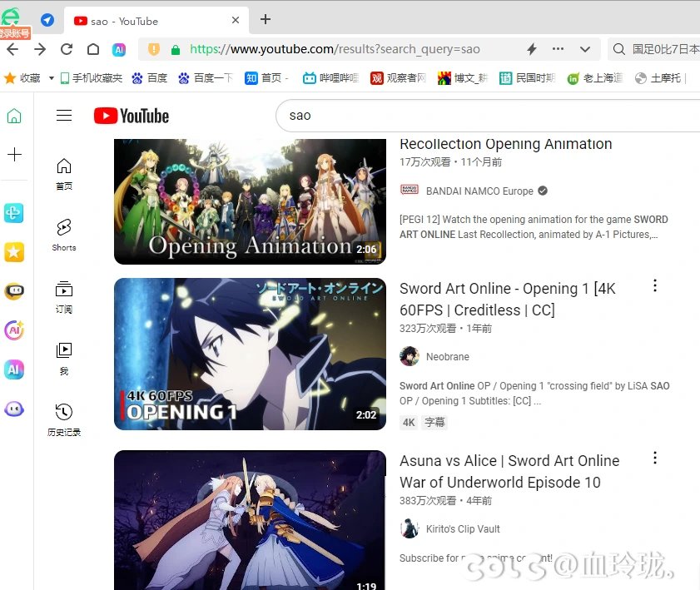The height and width of the screenshot is (590, 700).
Task: Go forward with the browser forward arrow
Action: 40,49
